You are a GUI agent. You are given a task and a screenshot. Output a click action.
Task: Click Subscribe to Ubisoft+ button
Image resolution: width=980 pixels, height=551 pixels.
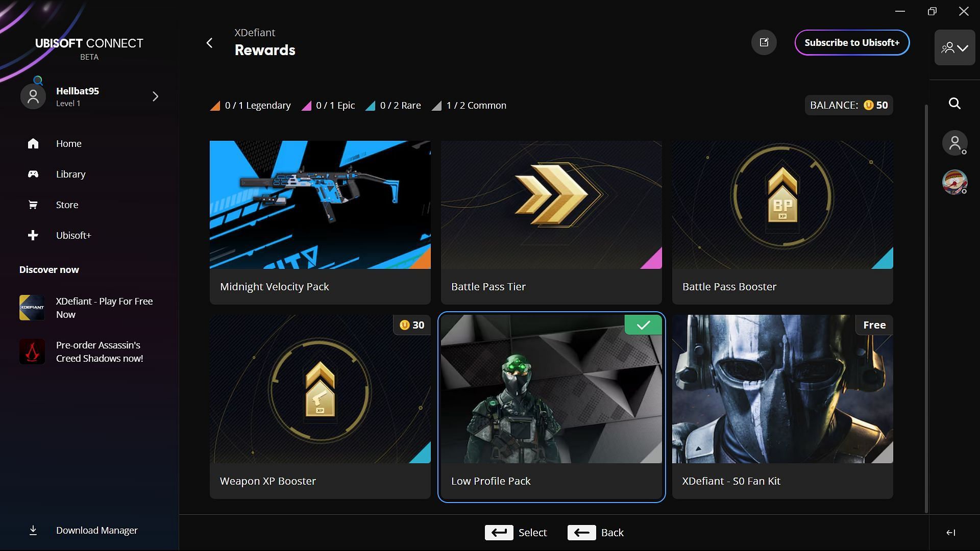click(851, 42)
